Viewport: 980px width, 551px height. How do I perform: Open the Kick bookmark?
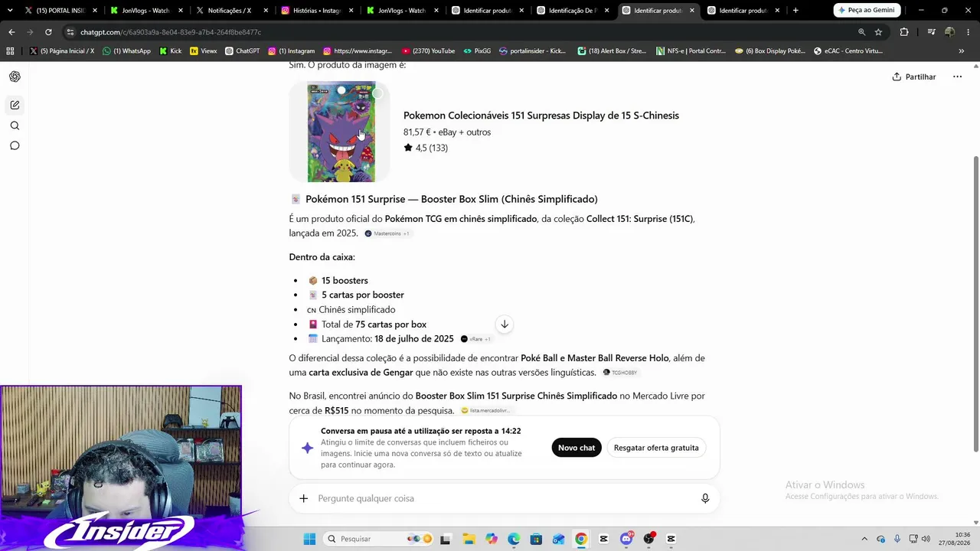171,51
